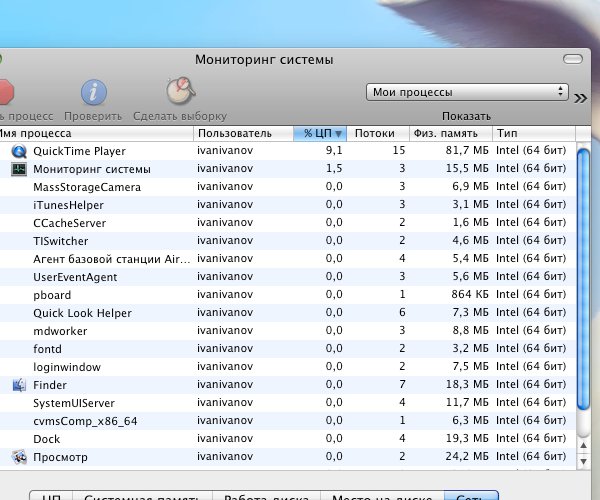Click the 24,2 МБ memory value for Просмотр
Screen dimensions: 600x500
tap(467, 456)
